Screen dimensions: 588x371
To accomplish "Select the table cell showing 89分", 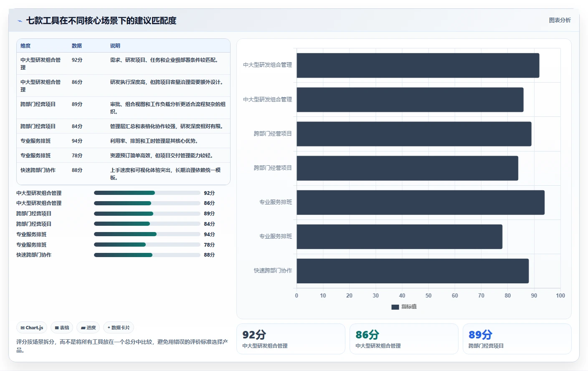I will [77, 104].
